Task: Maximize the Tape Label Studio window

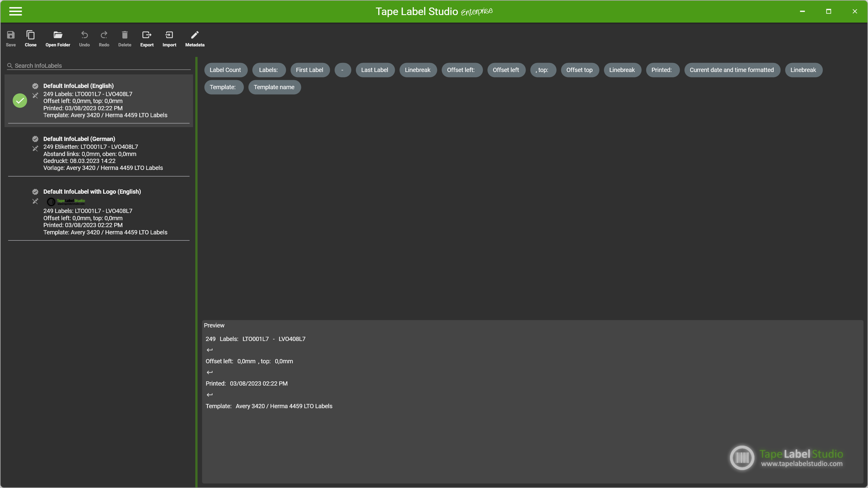Action: pos(829,11)
